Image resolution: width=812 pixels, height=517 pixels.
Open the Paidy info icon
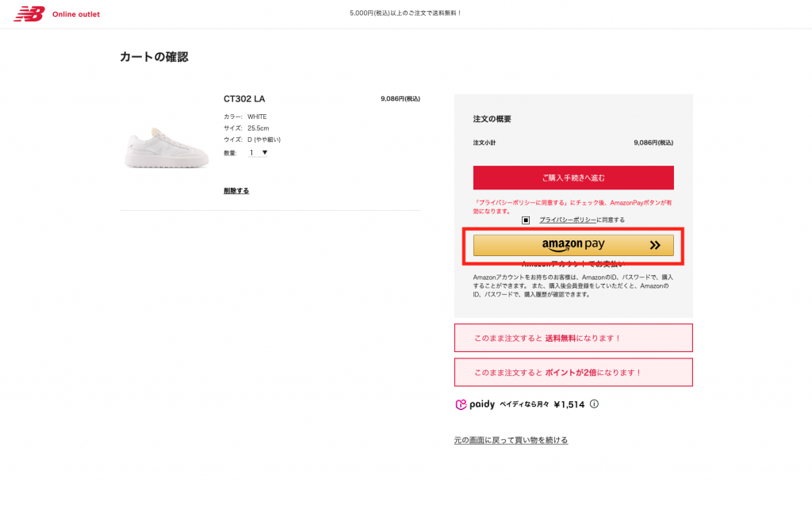point(594,404)
